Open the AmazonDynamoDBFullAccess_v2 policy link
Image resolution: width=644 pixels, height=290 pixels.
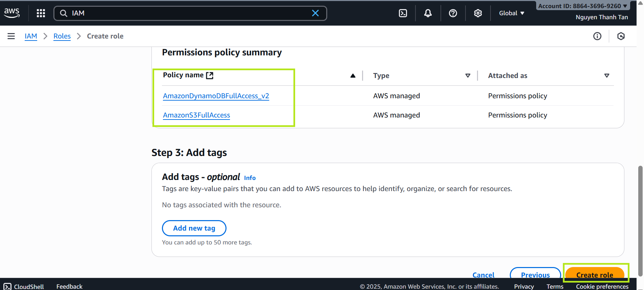216,96
